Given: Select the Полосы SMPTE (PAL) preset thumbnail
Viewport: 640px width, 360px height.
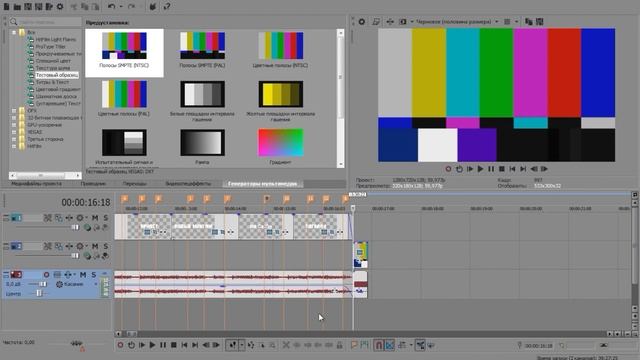Looking at the screenshot, I should point(202,46).
